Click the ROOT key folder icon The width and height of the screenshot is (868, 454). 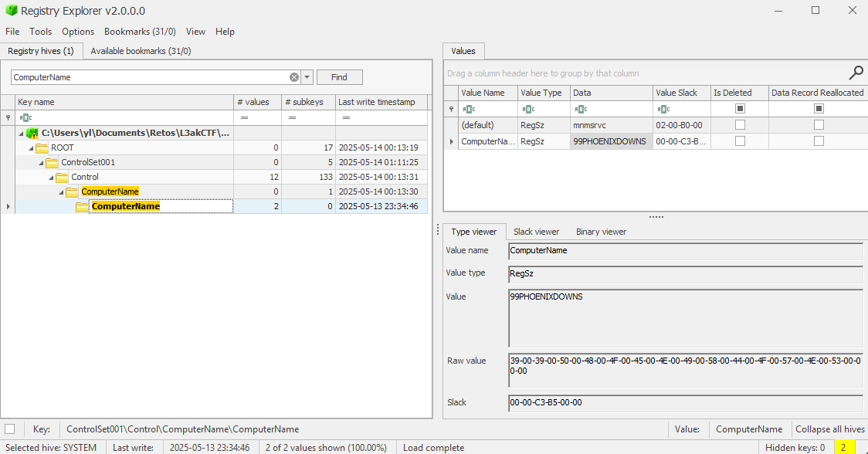coord(42,147)
